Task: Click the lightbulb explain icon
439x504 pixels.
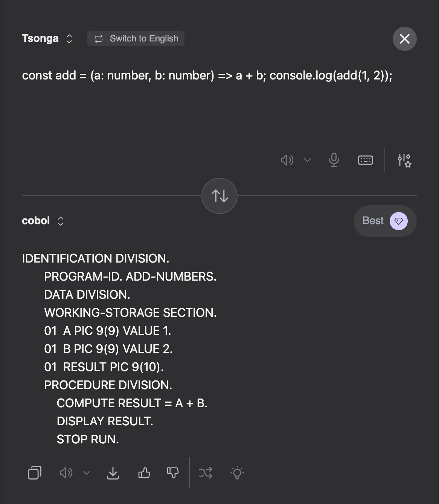Action: point(237,473)
